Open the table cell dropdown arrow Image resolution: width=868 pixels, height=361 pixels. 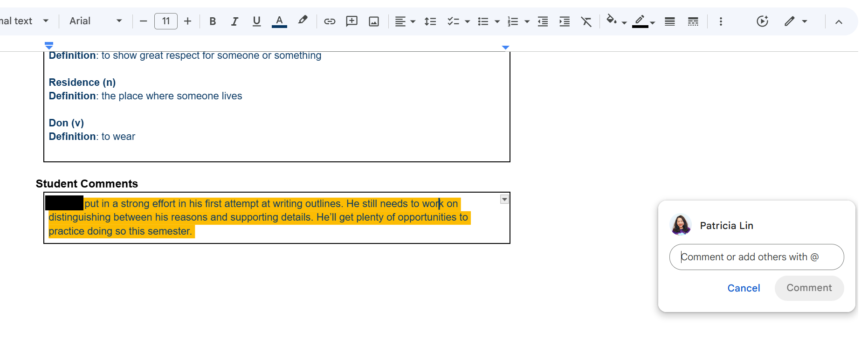tap(504, 200)
